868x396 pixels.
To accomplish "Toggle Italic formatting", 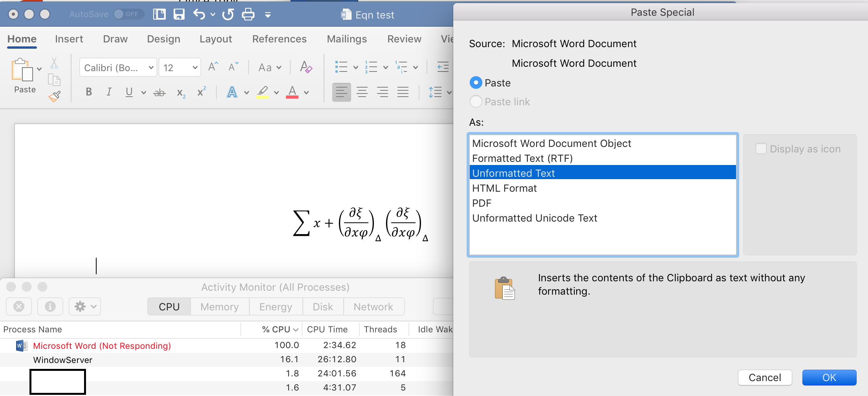I will pyautogui.click(x=109, y=92).
